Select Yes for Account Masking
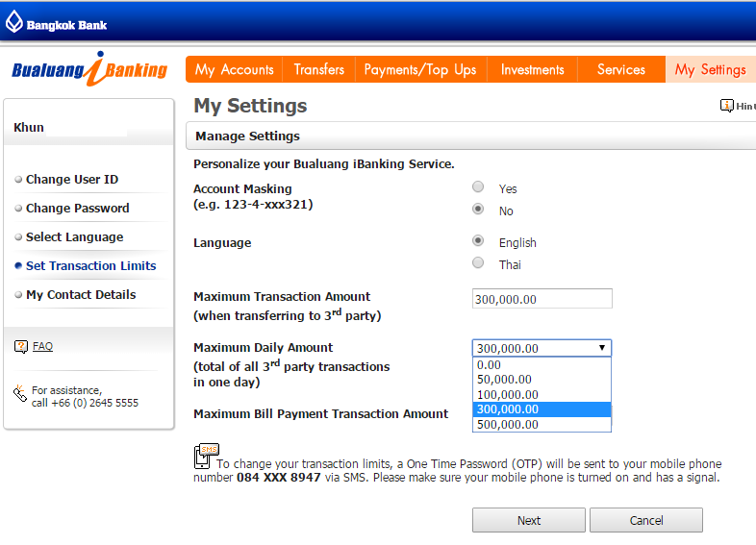 click(x=478, y=186)
